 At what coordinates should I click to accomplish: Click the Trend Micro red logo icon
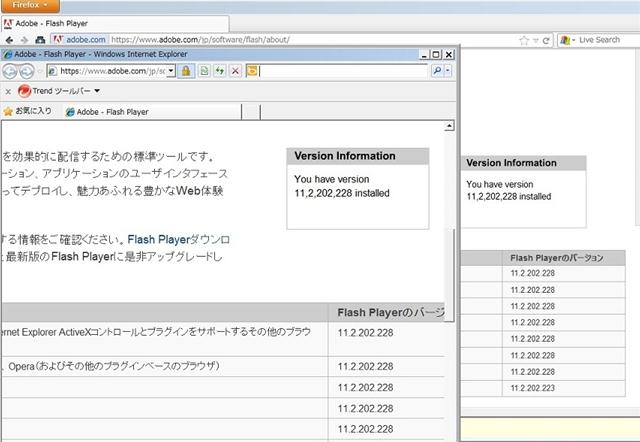tap(24, 91)
